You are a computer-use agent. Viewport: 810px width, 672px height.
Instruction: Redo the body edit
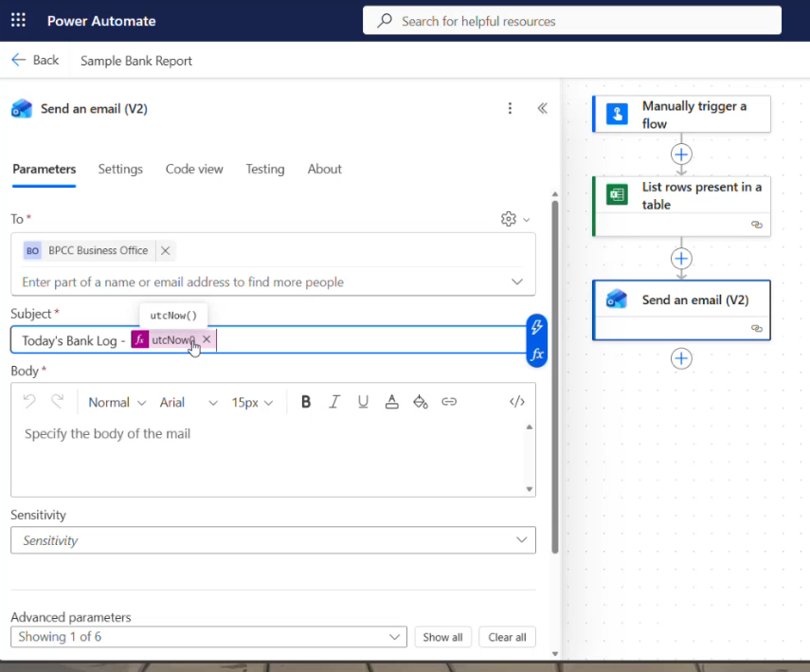tap(58, 402)
